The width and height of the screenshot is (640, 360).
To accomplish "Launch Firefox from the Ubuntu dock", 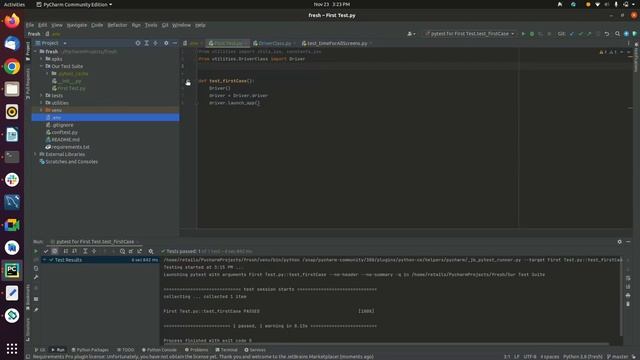I will (12, 20).
